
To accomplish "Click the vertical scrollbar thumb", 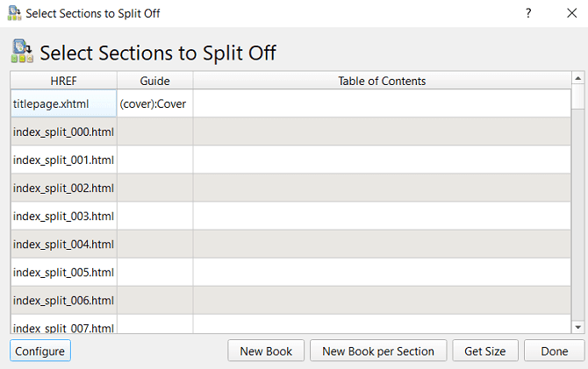I will click(x=577, y=96).
